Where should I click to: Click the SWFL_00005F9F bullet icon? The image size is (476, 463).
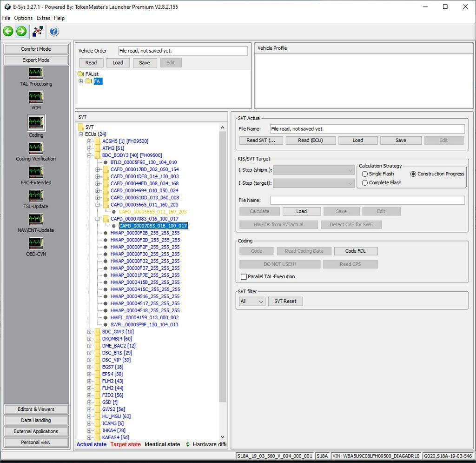[x=106, y=325]
